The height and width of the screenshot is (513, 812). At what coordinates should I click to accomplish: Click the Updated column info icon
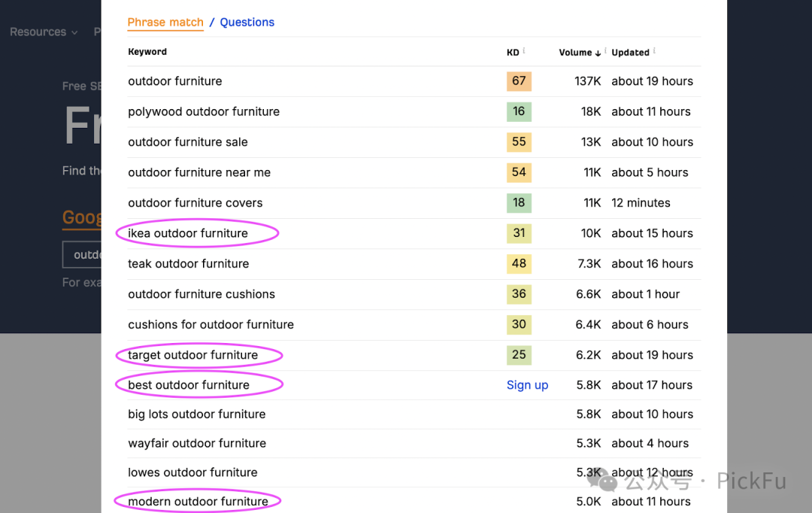[654, 51]
